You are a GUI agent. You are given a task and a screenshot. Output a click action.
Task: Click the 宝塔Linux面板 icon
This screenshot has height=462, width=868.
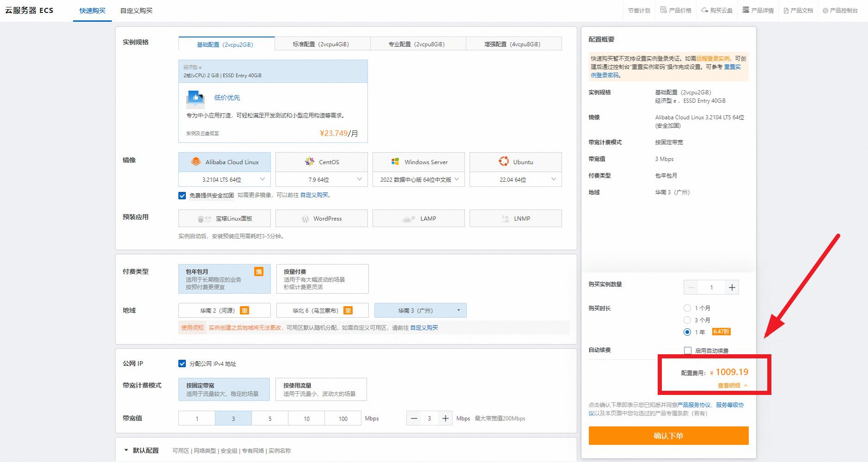[204, 219]
